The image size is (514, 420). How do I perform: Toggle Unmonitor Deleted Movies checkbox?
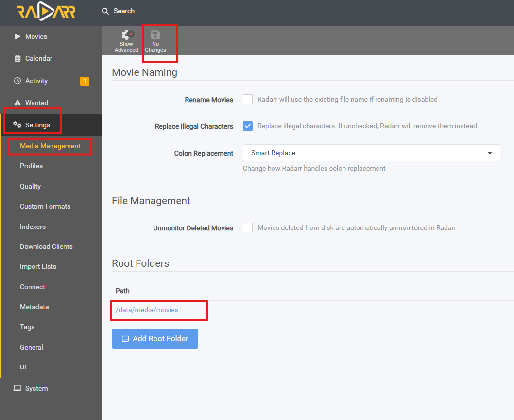coord(248,227)
